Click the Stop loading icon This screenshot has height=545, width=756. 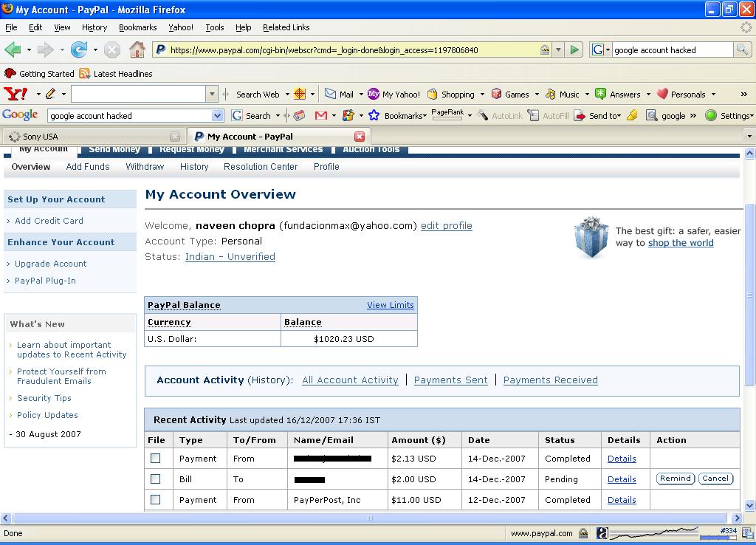[112, 49]
